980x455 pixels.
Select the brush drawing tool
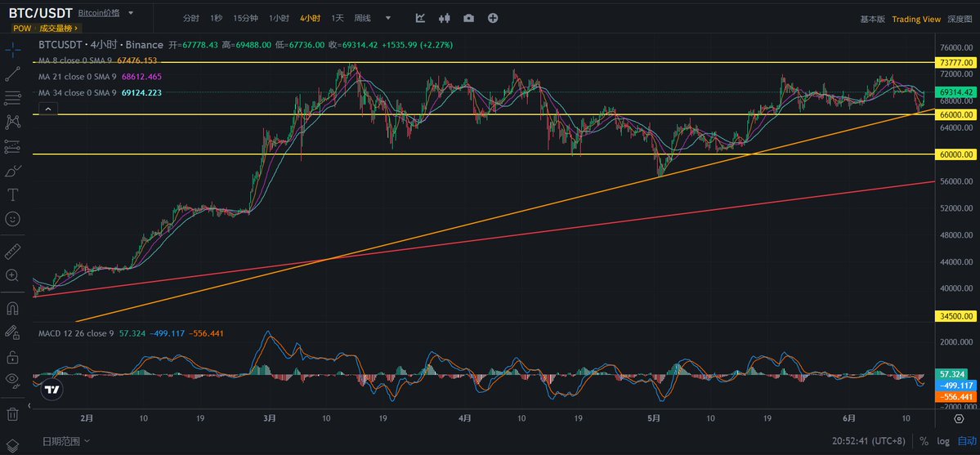(12, 171)
